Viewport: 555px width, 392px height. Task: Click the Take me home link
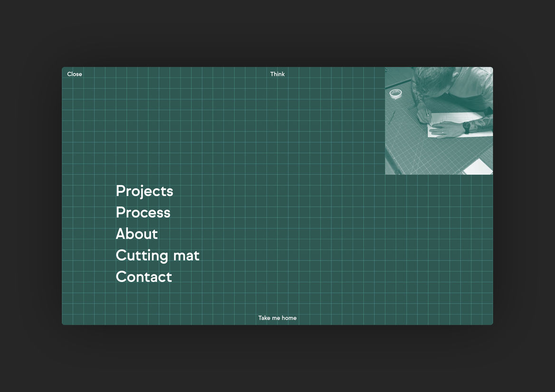(x=277, y=318)
